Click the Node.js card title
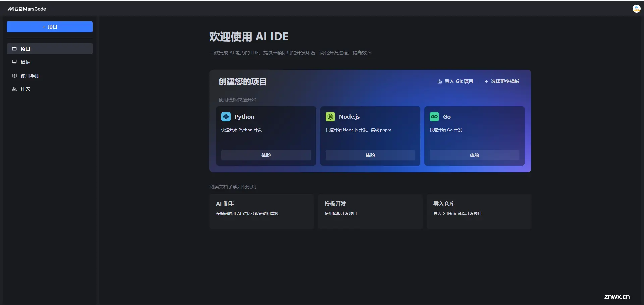This screenshot has width=644, height=305. pyautogui.click(x=349, y=117)
